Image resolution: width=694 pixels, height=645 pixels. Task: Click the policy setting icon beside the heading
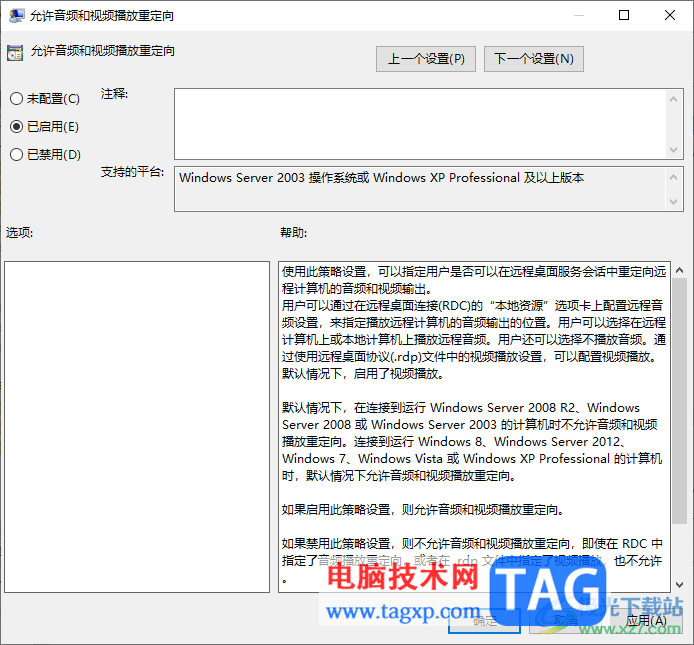pos(15,53)
